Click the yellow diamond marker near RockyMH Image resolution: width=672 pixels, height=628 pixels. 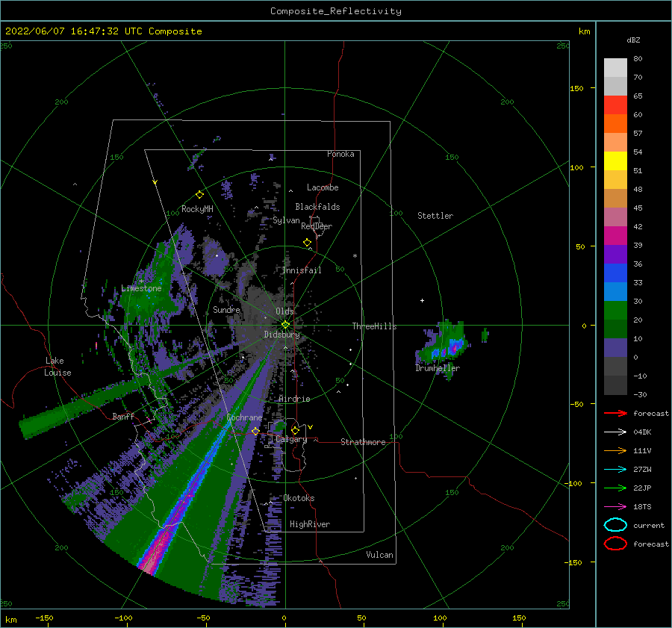pos(199,195)
